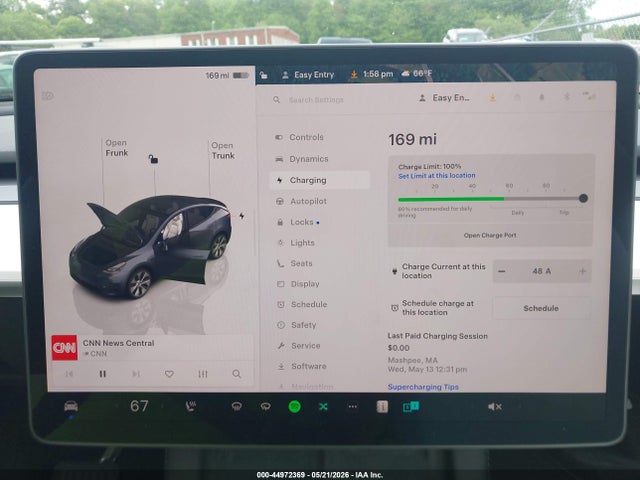
Task: Tap the CNN News Central title
Action: coord(118,343)
